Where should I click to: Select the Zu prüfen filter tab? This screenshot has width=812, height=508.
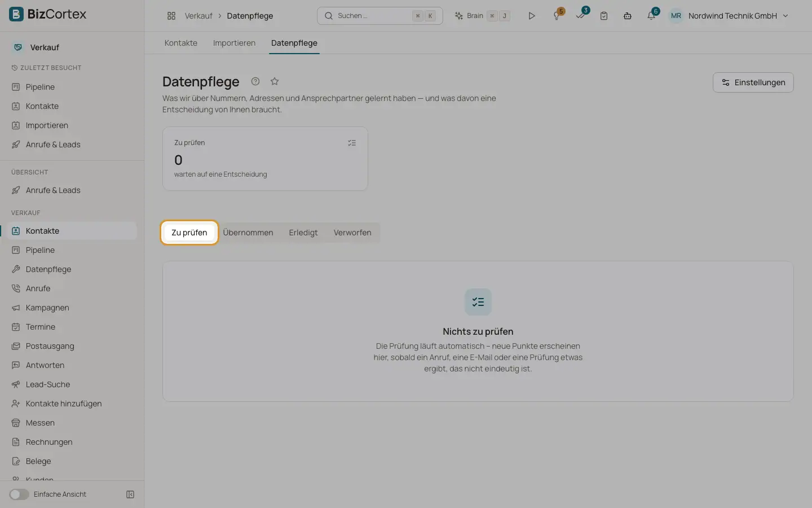click(x=189, y=233)
